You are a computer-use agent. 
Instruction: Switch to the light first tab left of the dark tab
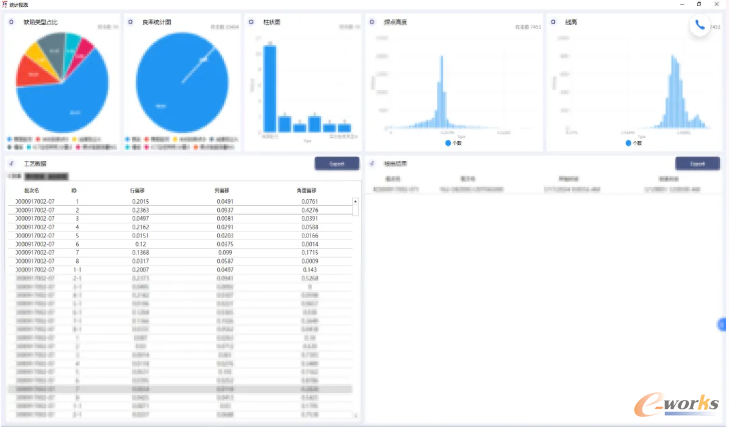[x=15, y=176]
